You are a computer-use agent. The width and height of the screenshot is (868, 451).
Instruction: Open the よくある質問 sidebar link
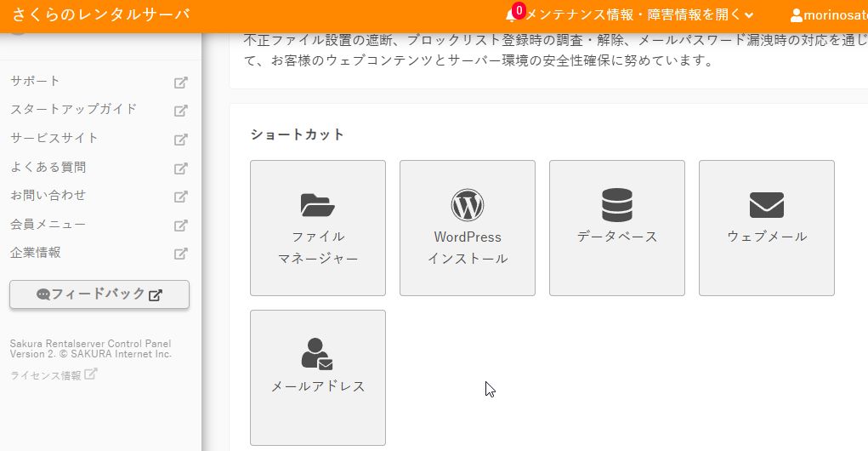48,167
